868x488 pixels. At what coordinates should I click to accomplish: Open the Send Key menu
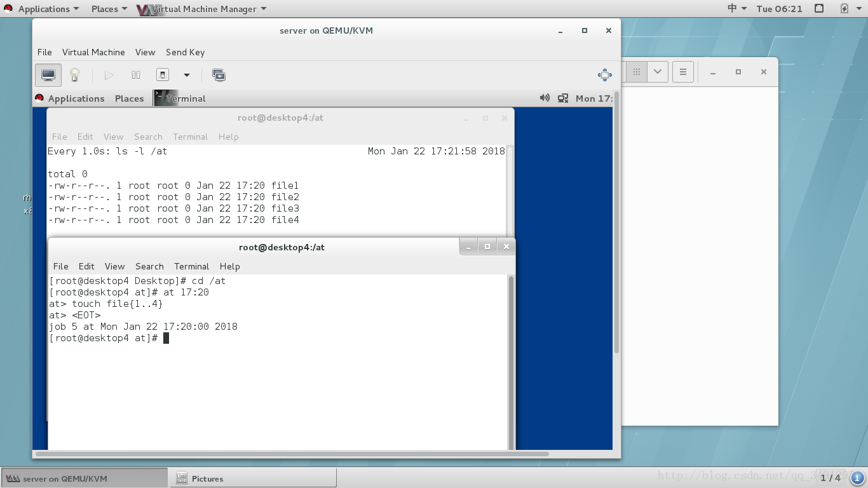click(x=185, y=52)
